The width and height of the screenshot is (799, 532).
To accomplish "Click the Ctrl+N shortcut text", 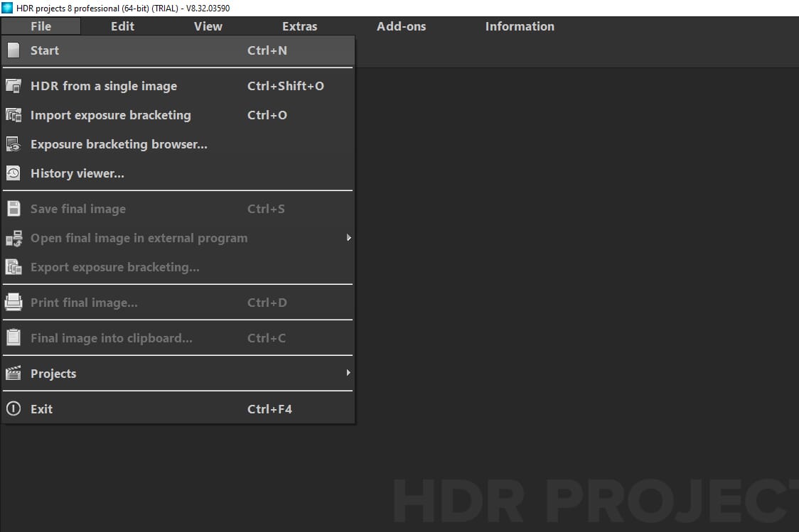I will 267,50.
